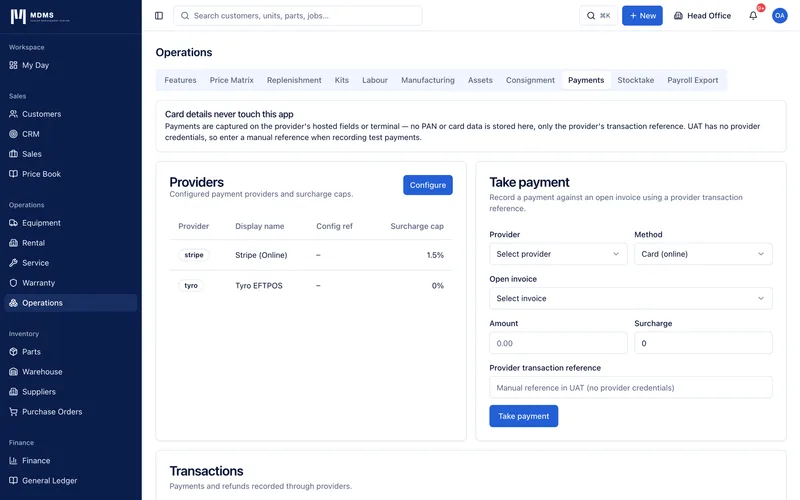Switch to the Kits tab
This screenshot has width=800, height=500.
point(342,80)
